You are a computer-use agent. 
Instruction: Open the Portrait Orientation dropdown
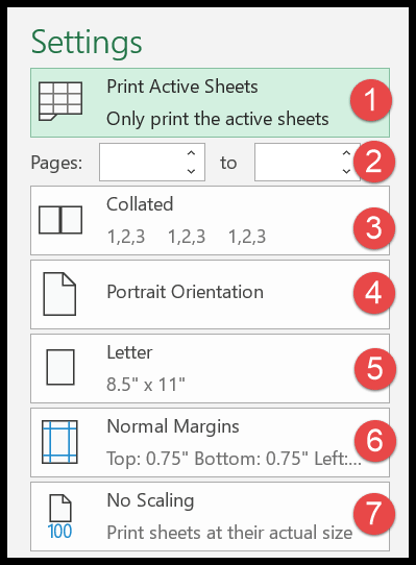point(210,294)
